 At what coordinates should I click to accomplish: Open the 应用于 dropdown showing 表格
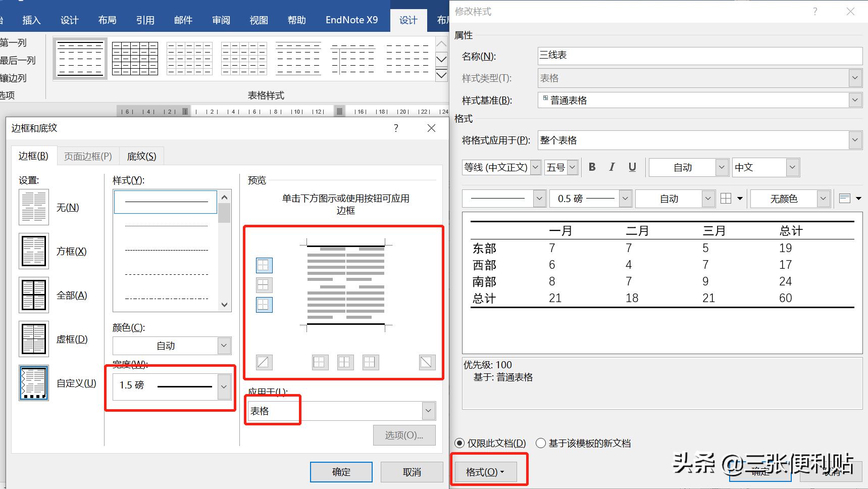tap(428, 411)
